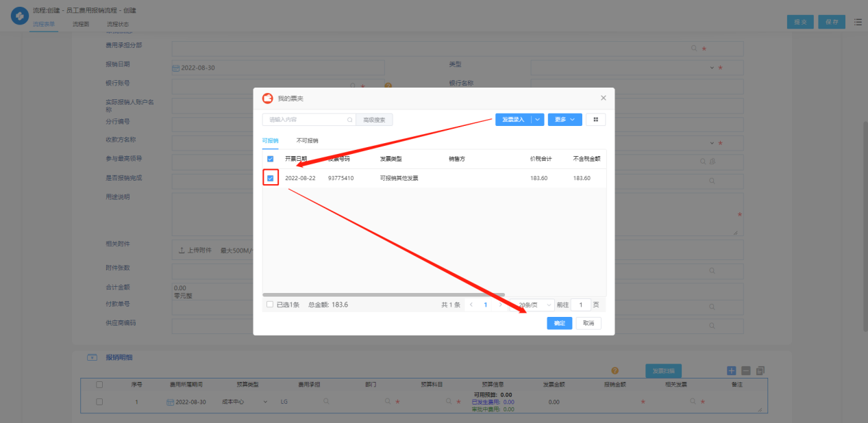Uncheck the invoice row dated 2022-08-22

tap(271, 178)
